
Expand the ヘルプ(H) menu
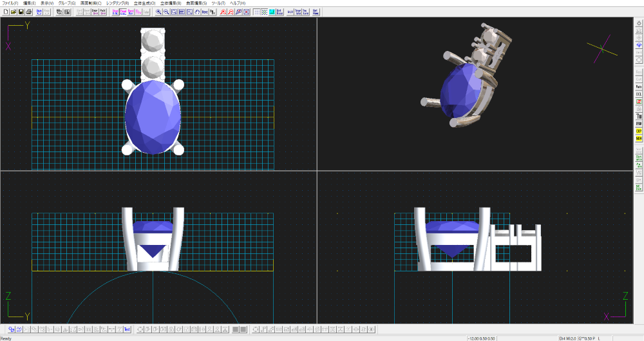(x=238, y=3)
